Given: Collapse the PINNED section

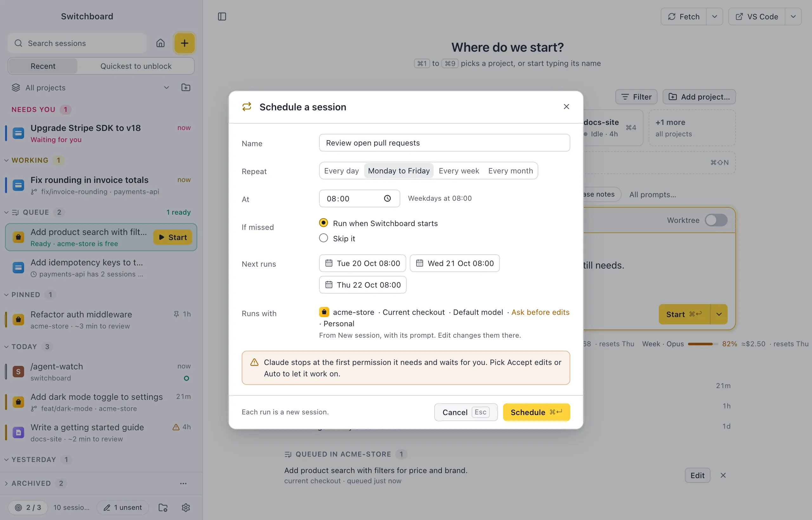Looking at the screenshot, I should tap(6, 295).
